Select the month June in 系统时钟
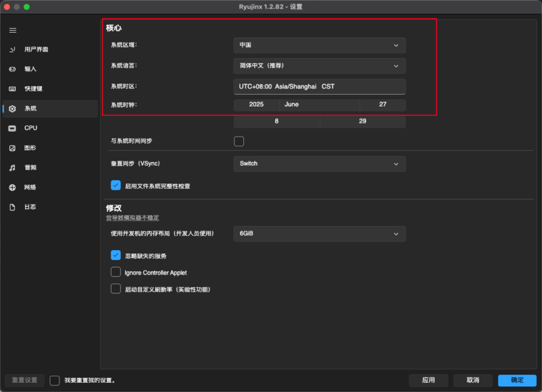 coord(320,105)
